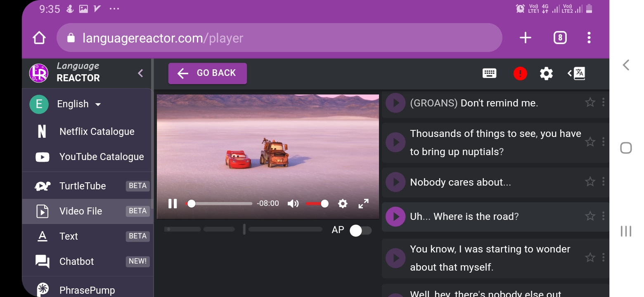The height and width of the screenshot is (297, 644).
Task: Star the "Nobody cares about..." subtitle
Action: (x=590, y=181)
